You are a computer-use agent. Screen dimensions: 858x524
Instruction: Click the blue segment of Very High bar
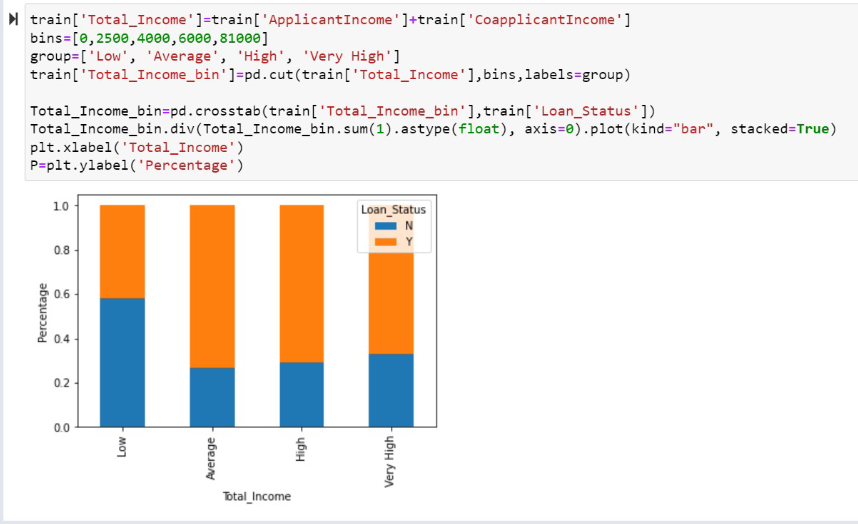[391, 390]
